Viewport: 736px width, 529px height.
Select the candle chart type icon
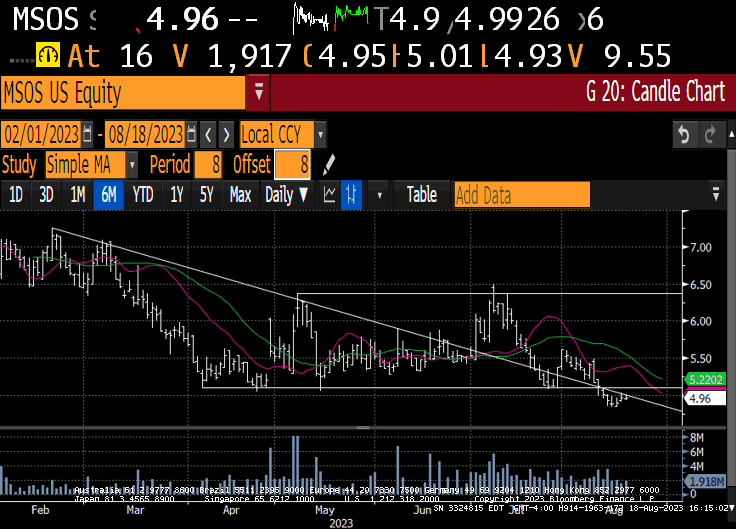tap(351, 194)
